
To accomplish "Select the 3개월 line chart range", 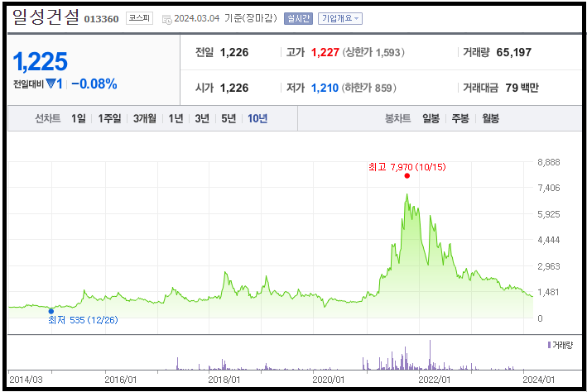I will click(145, 118).
